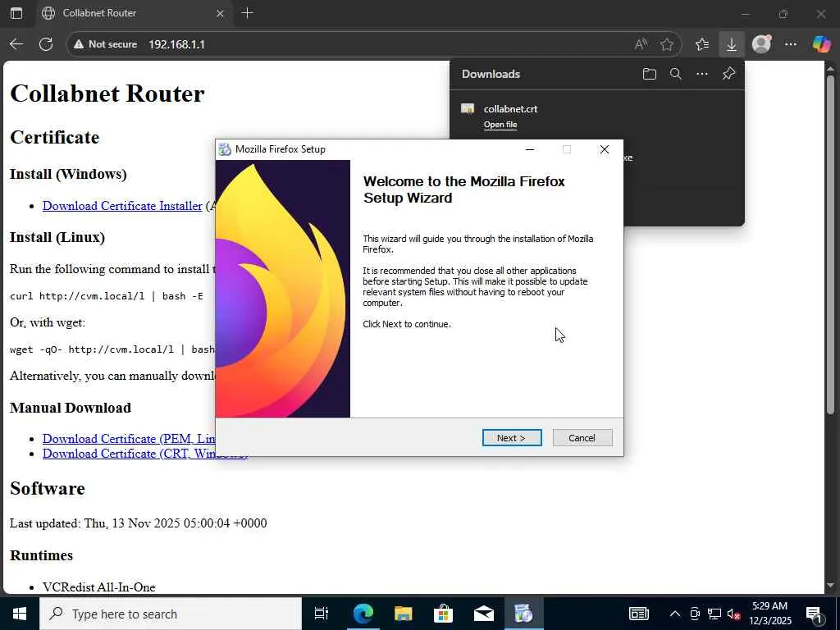Click the muted volume icon in tray
The image size is (840, 630).
(733, 614)
